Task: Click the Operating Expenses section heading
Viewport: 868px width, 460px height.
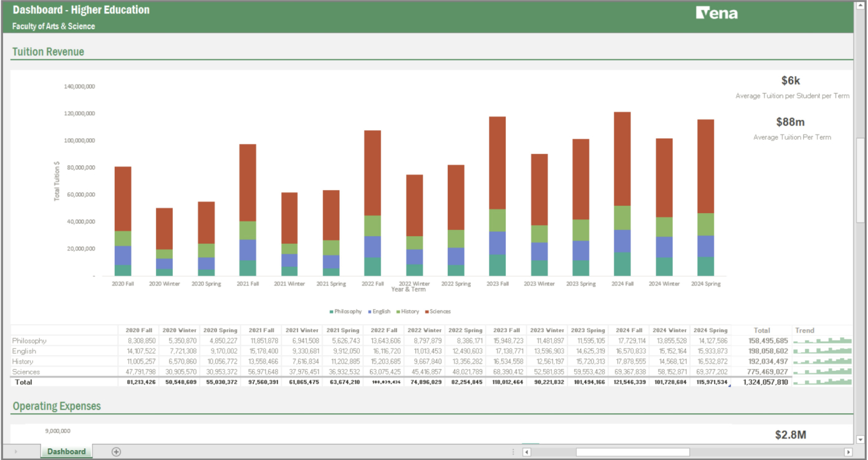Action: click(56, 406)
